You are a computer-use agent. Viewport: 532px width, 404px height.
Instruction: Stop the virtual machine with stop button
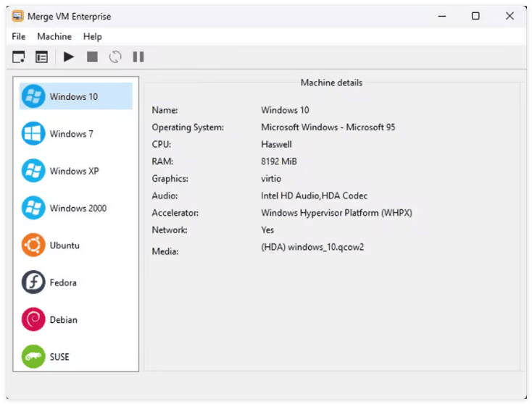[x=92, y=56]
